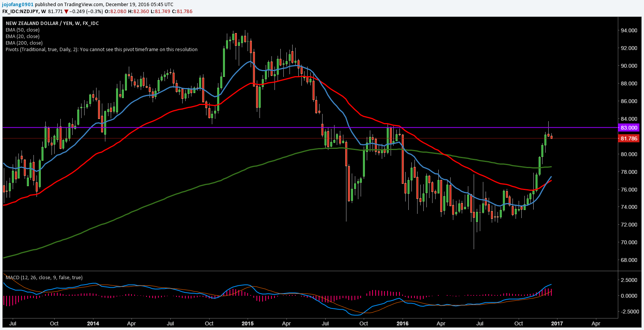Click the close value C:81.786

[x=182, y=12]
